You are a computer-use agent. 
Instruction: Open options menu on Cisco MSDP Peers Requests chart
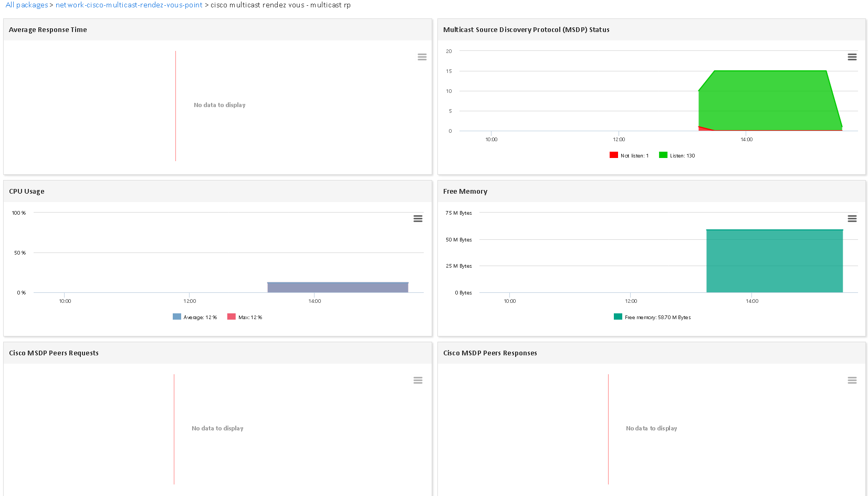click(417, 380)
